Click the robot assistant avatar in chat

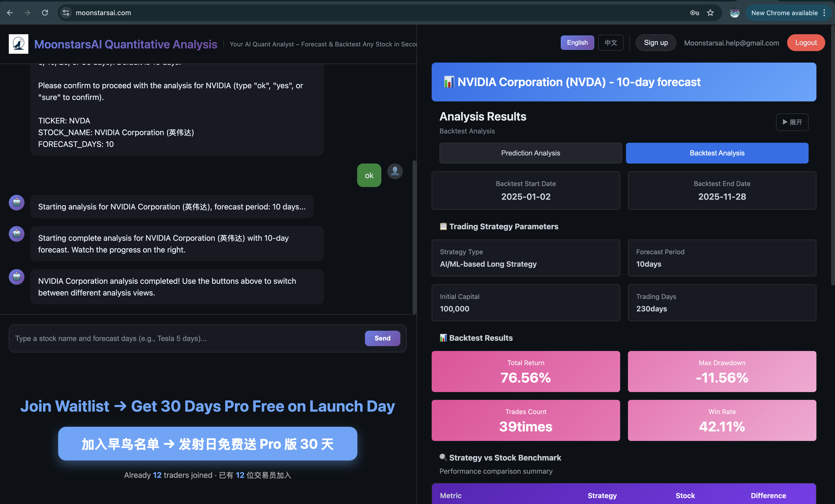(16, 202)
